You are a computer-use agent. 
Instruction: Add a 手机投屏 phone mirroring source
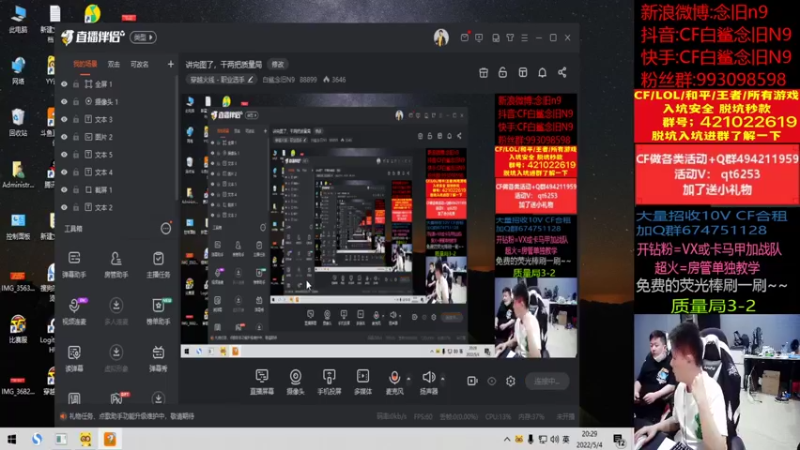pos(329,382)
